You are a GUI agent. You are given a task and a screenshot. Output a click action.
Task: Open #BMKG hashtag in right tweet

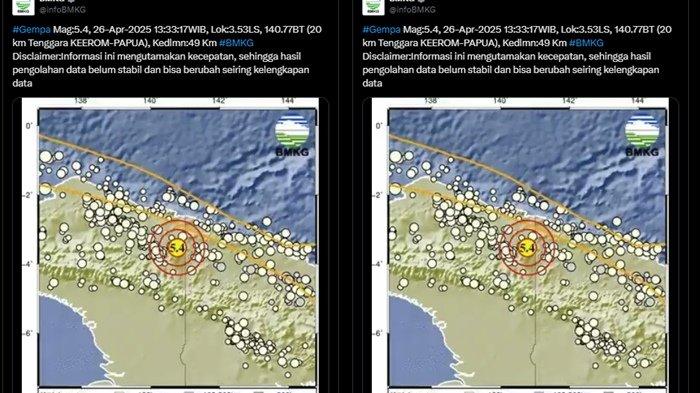pos(586,43)
